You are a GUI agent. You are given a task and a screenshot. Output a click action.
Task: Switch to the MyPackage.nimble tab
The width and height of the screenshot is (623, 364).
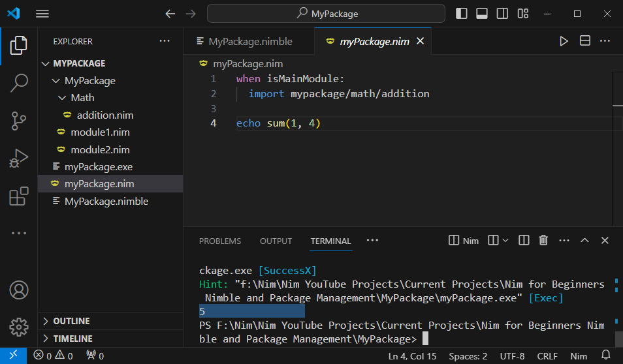coord(249,41)
